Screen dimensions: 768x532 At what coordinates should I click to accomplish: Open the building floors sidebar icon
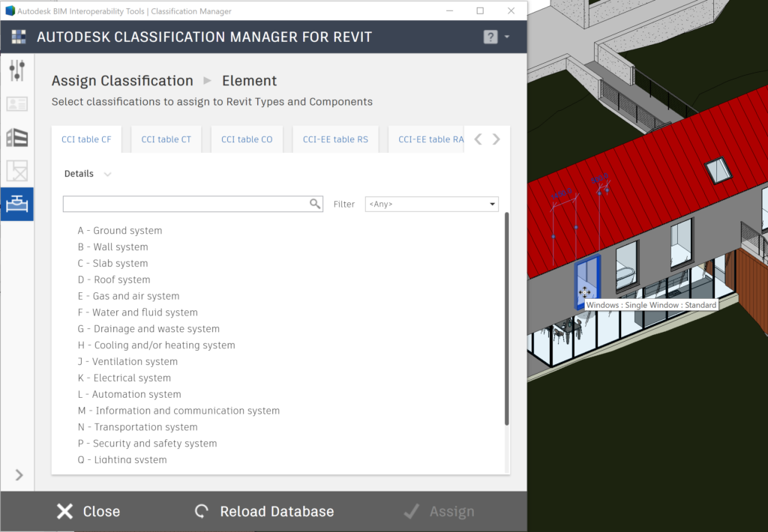17,138
